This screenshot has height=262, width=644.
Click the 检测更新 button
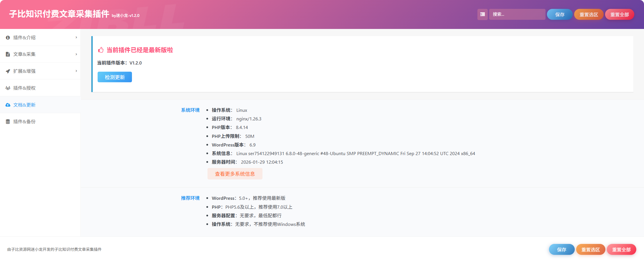(x=114, y=77)
